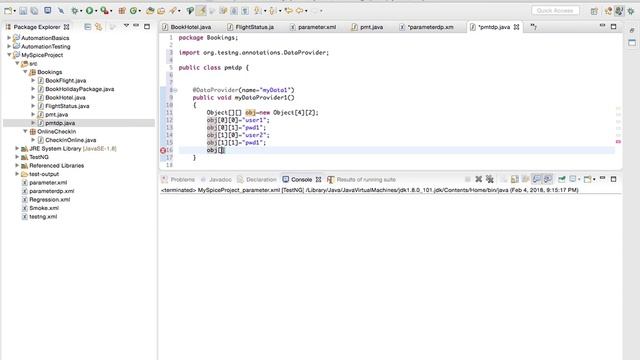Open the Javadoc view tab
The height and width of the screenshot is (360, 640).
coord(216,180)
